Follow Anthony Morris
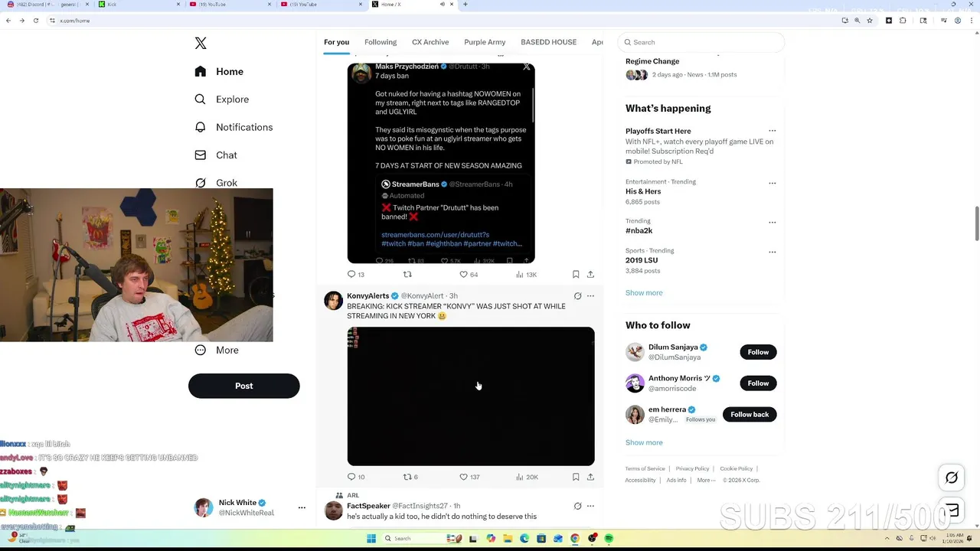This screenshot has width=980, height=551. point(758,383)
